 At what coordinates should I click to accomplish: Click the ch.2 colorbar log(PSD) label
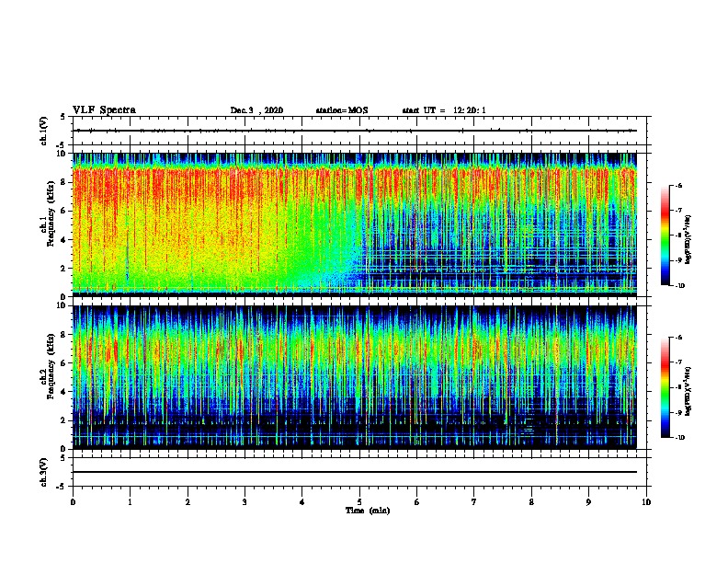(x=688, y=391)
